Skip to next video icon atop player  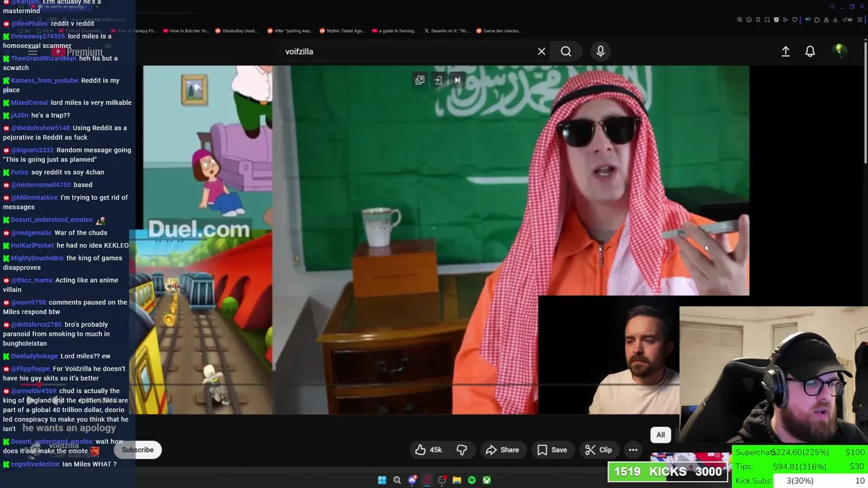(457, 80)
